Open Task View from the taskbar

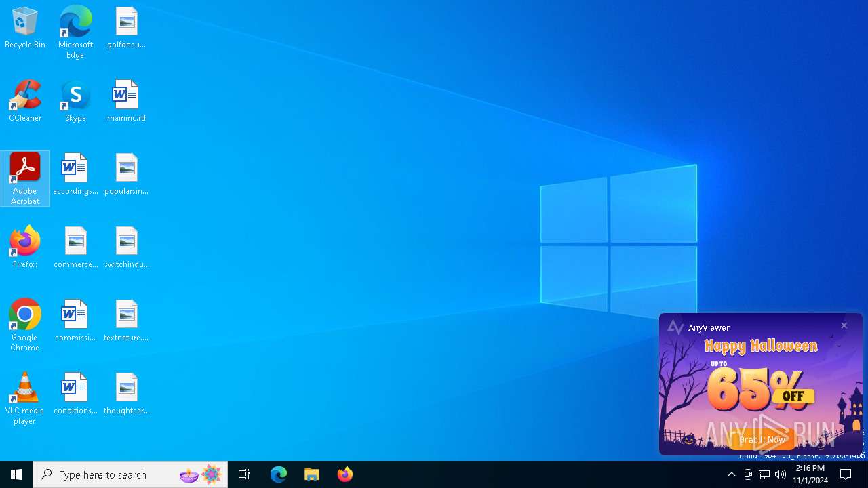[244, 474]
